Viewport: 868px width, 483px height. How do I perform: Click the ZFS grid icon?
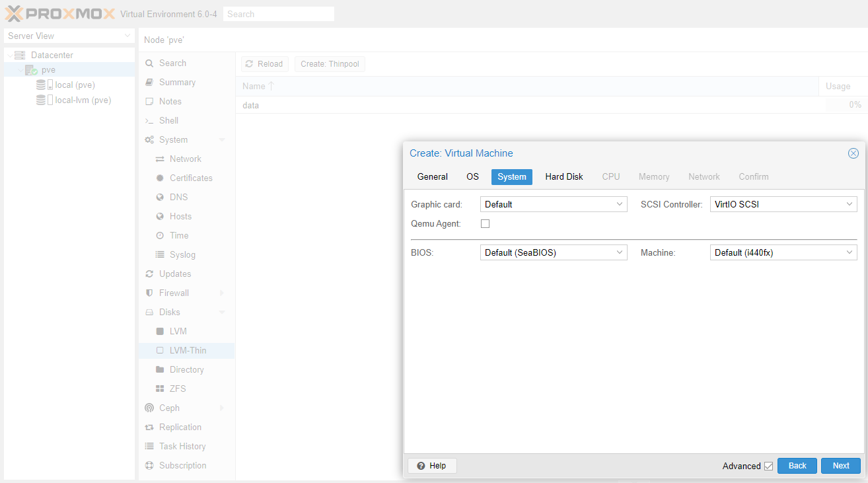coord(160,389)
